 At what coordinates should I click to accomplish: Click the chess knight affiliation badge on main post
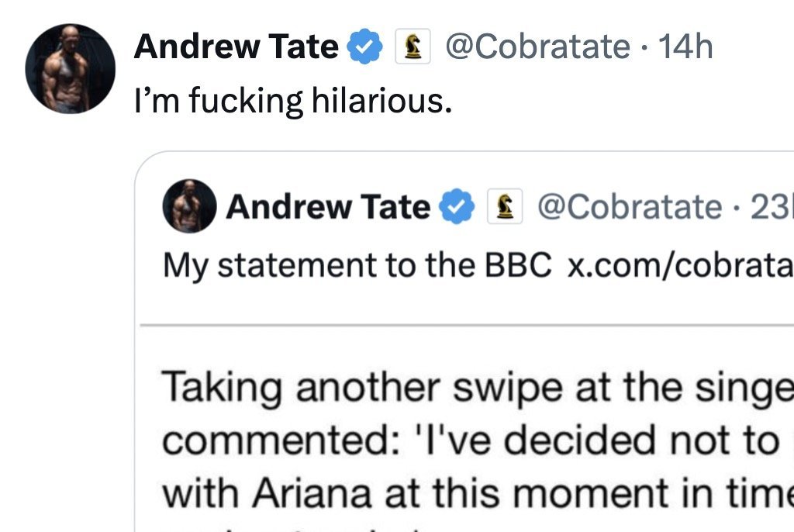click(412, 48)
